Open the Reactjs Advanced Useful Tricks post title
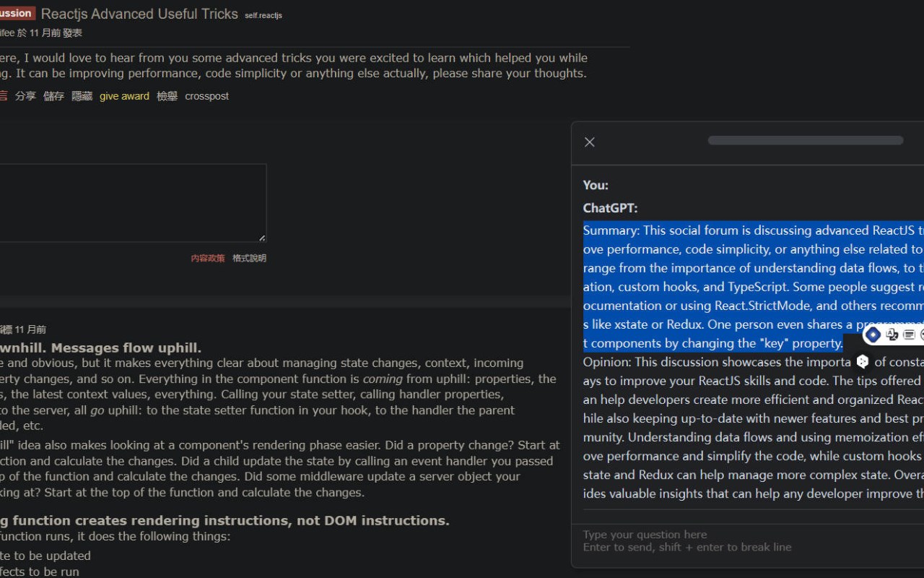 click(139, 14)
